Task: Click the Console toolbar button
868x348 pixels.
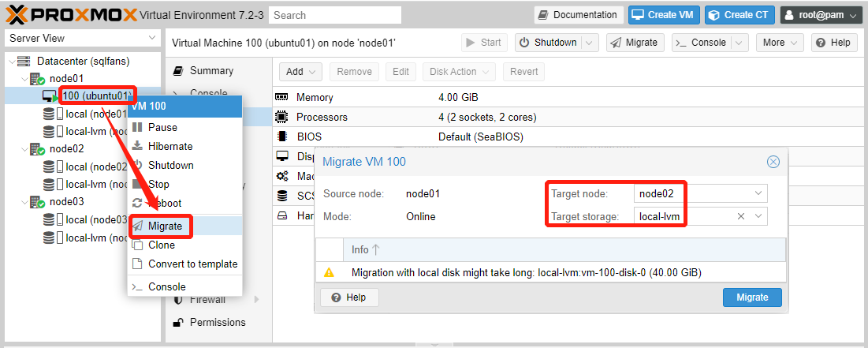Action: click(x=702, y=43)
